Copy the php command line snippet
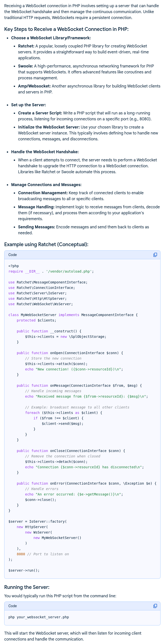The height and width of the screenshot is (644, 165). click(155, 605)
